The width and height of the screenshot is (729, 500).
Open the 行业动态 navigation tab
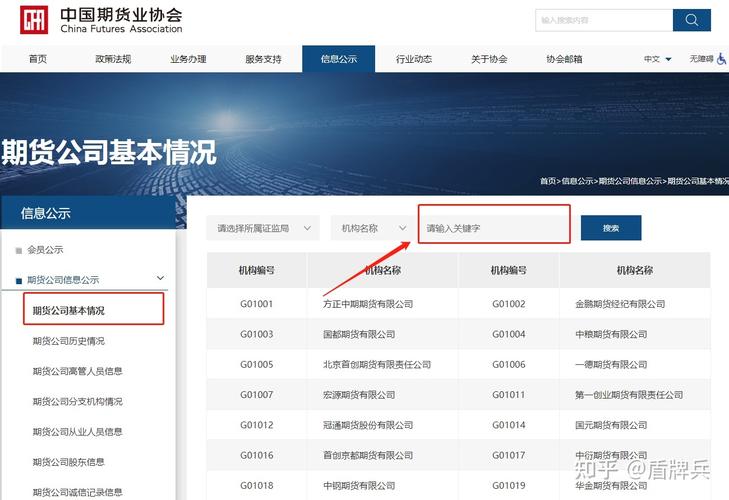coord(414,59)
